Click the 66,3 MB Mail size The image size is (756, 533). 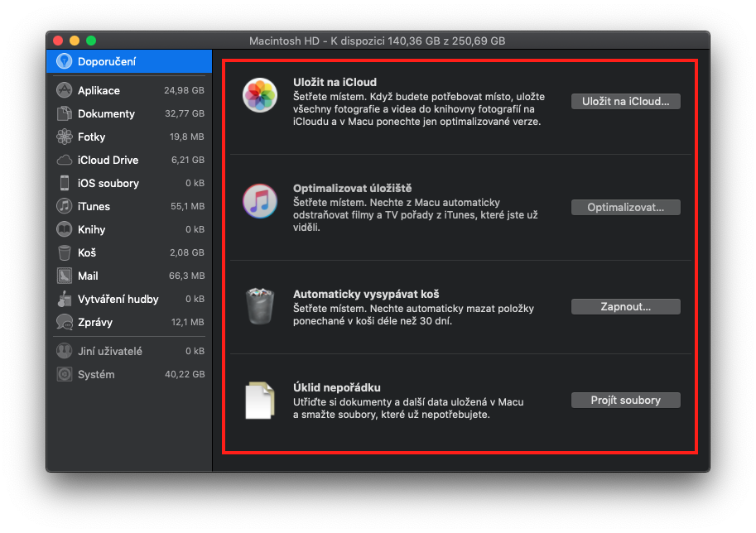point(186,276)
